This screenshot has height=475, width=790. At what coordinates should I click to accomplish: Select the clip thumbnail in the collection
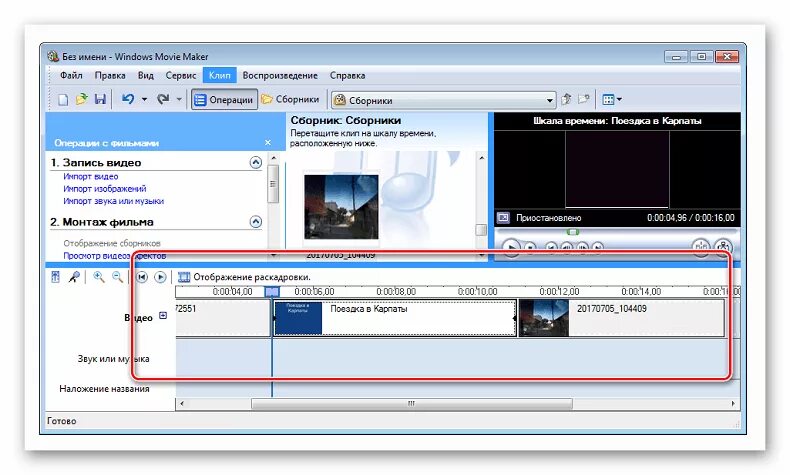(341, 207)
